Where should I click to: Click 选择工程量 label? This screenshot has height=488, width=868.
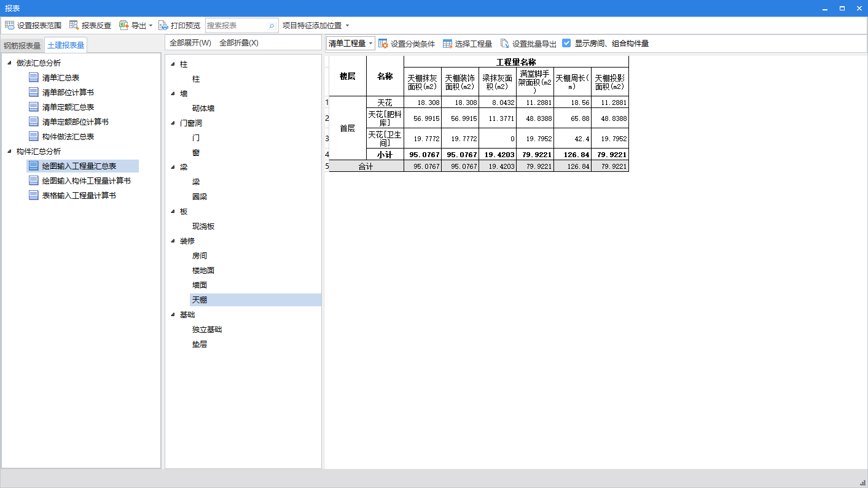[474, 44]
